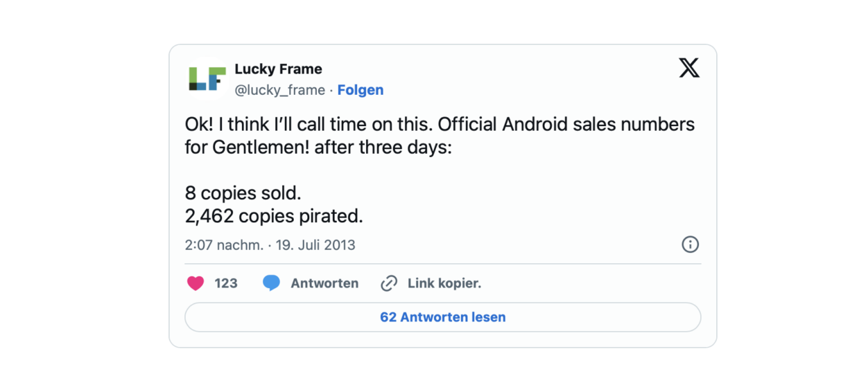The width and height of the screenshot is (868, 374).
Task: Click the '2,462 copies pirated.' line
Action: coord(274,216)
